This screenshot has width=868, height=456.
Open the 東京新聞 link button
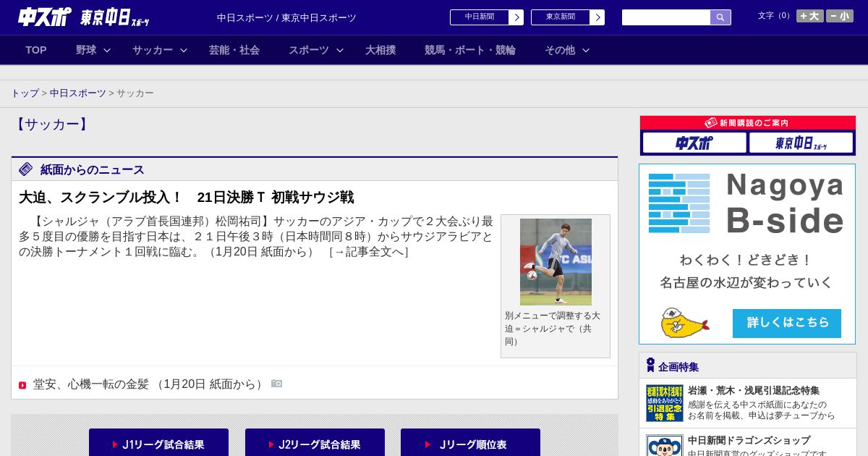tap(561, 17)
